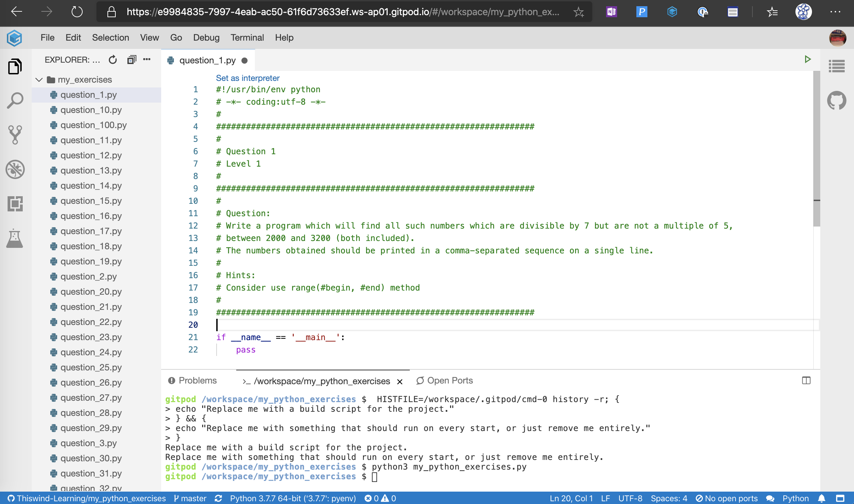Open the Search view in activity bar
This screenshot has height=504, width=854.
(x=15, y=101)
